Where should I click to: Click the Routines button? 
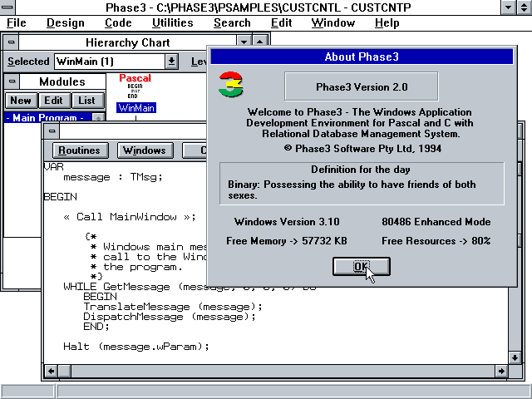tap(80, 150)
